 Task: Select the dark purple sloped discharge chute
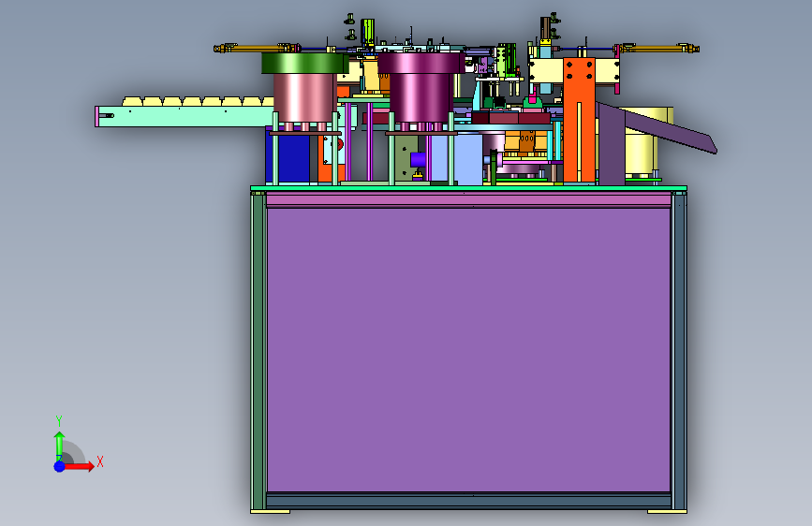click(x=657, y=127)
